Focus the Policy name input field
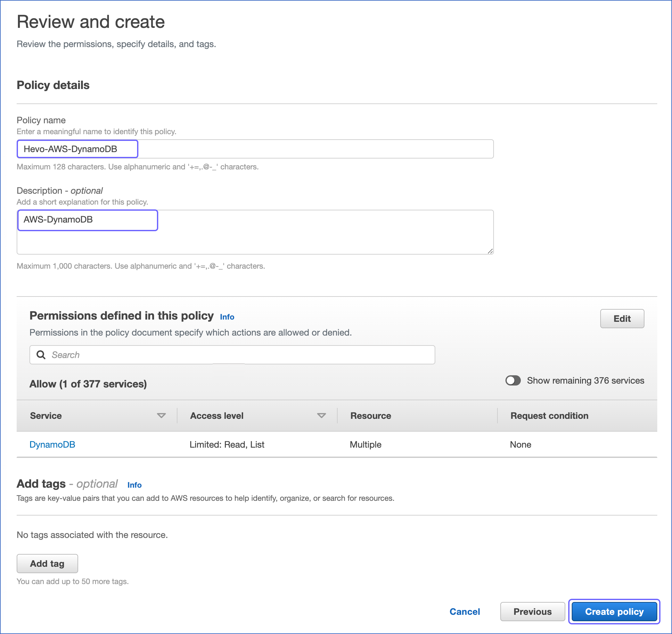 click(x=255, y=149)
